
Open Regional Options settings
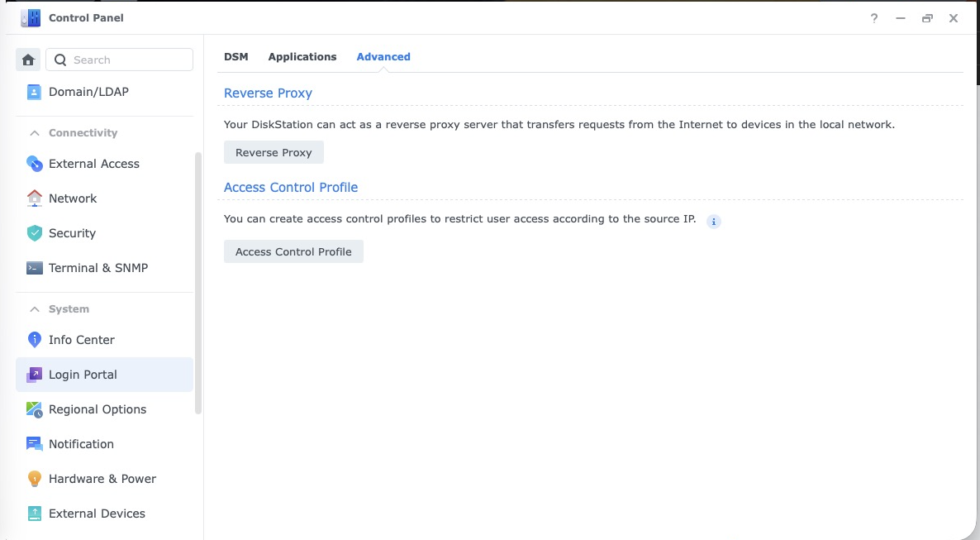[97, 409]
